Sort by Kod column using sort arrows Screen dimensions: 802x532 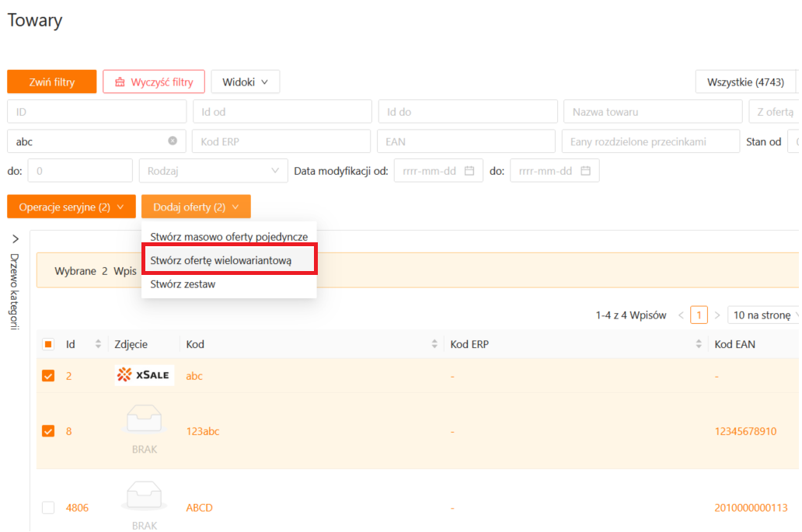tap(435, 344)
